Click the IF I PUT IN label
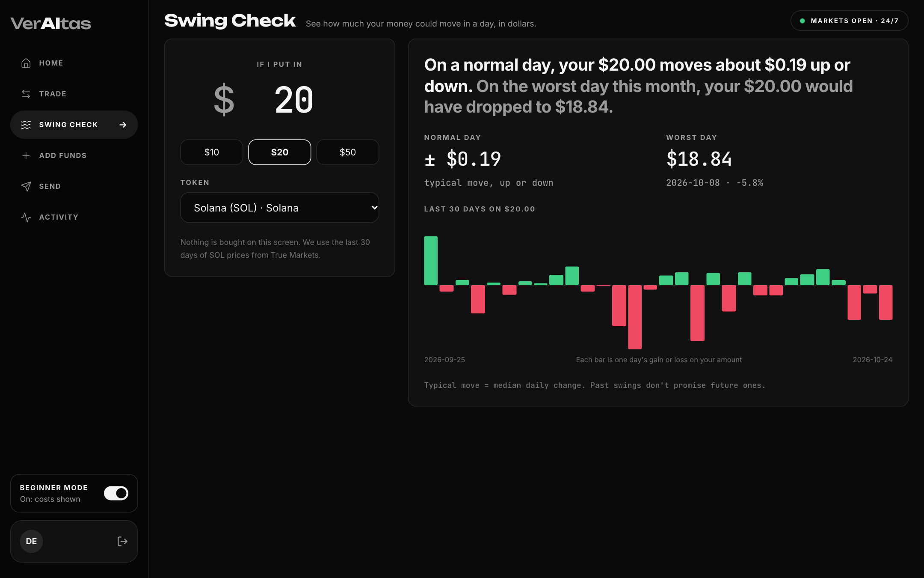The image size is (924, 578). [280, 64]
